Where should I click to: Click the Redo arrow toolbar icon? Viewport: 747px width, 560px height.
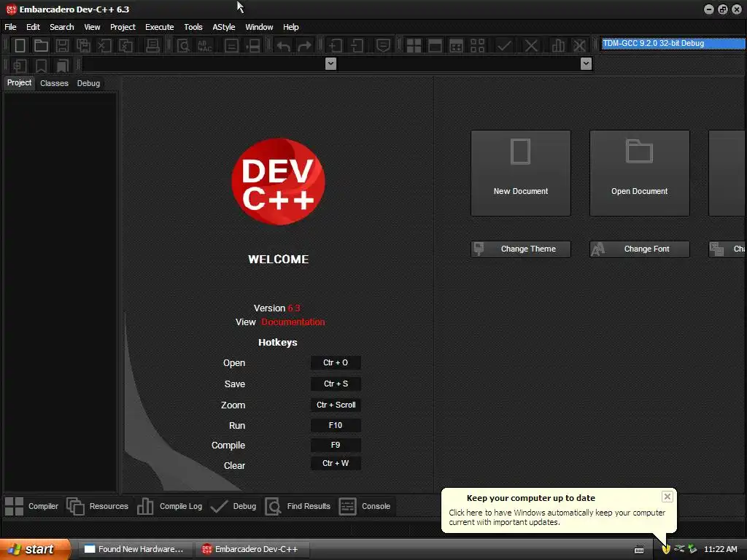click(304, 46)
